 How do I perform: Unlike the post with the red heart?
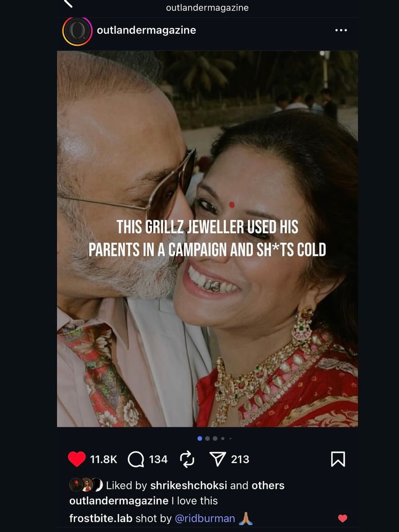[77, 459]
